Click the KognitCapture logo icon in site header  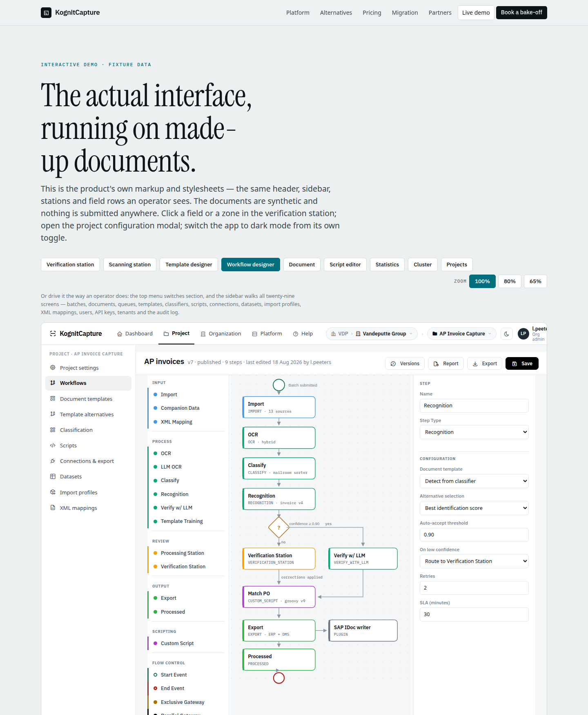[x=46, y=13]
